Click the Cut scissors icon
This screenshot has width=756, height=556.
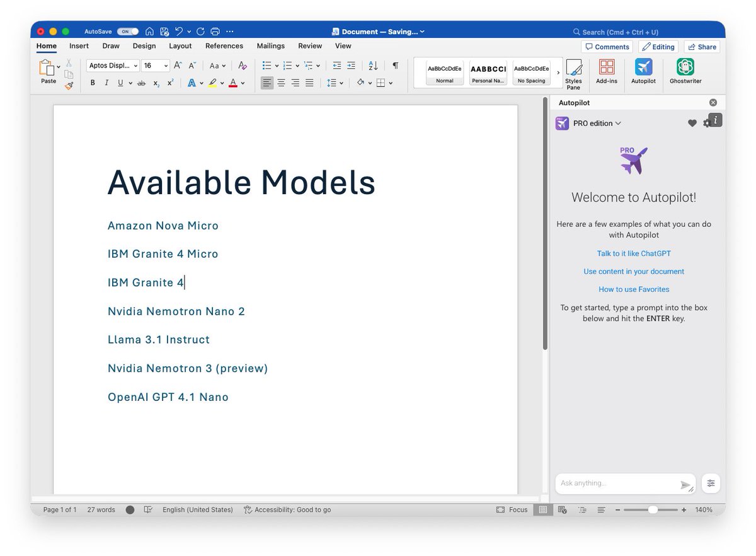pyautogui.click(x=69, y=64)
